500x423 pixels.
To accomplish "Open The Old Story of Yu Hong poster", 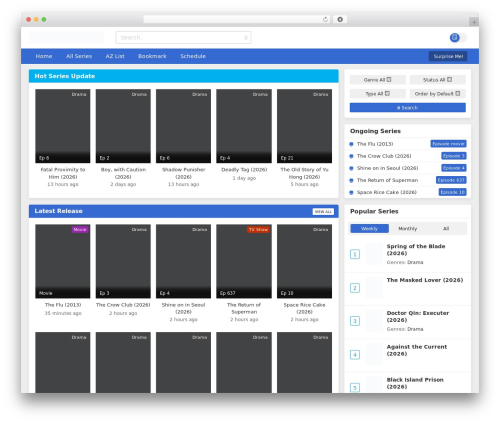I will (x=304, y=126).
